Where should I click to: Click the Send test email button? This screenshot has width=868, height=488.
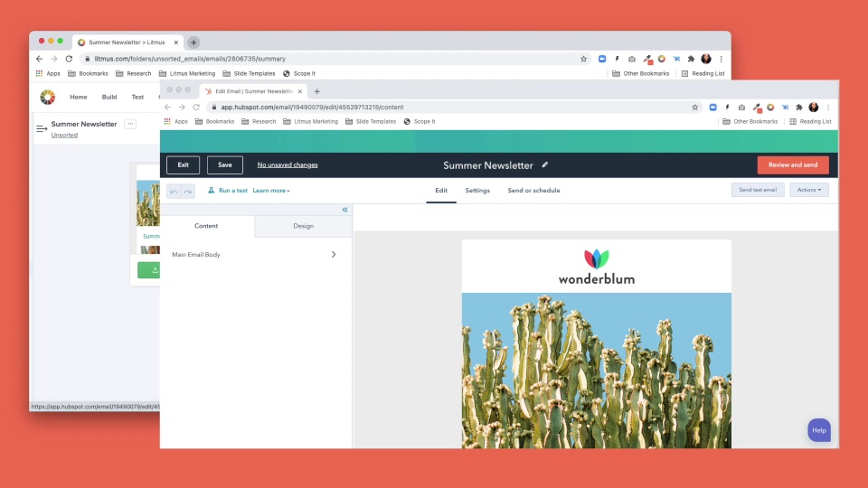(x=758, y=190)
